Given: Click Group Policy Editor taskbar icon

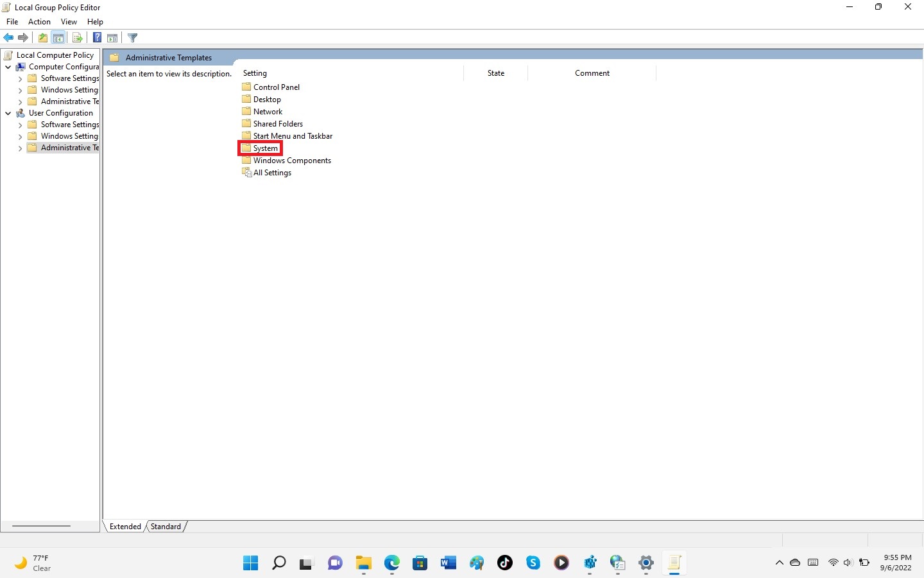Looking at the screenshot, I should click(x=674, y=563).
